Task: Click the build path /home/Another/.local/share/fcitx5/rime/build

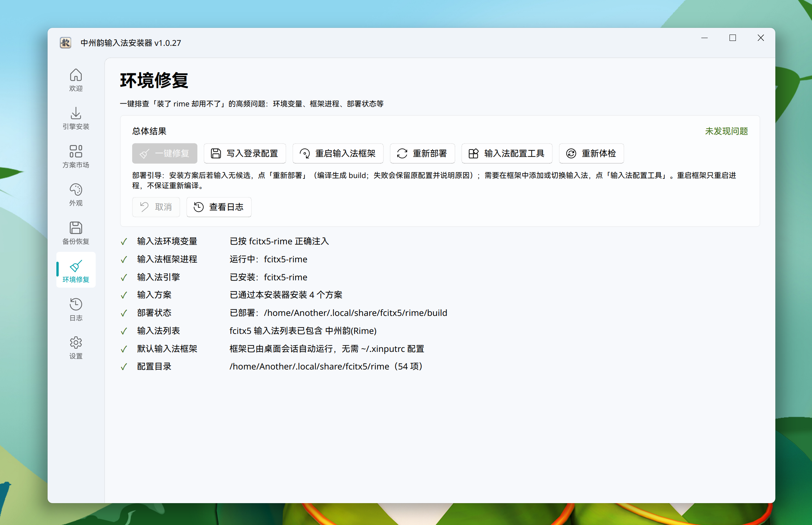Action: (x=356, y=313)
